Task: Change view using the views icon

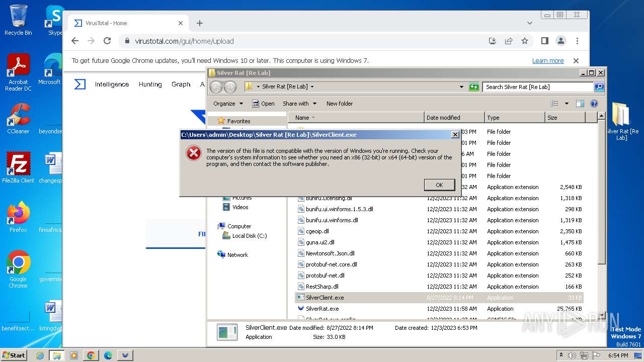Action: tap(554, 104)
